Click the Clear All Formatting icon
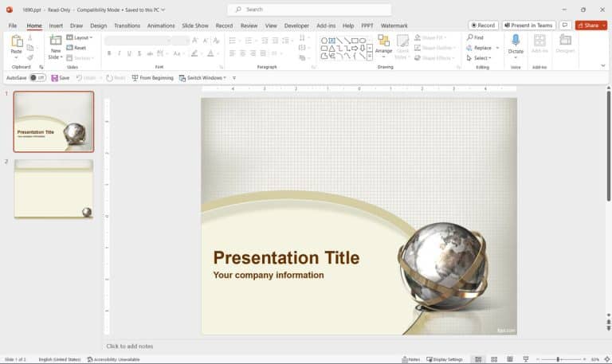The image size is (612, 364). click(216, 40)
